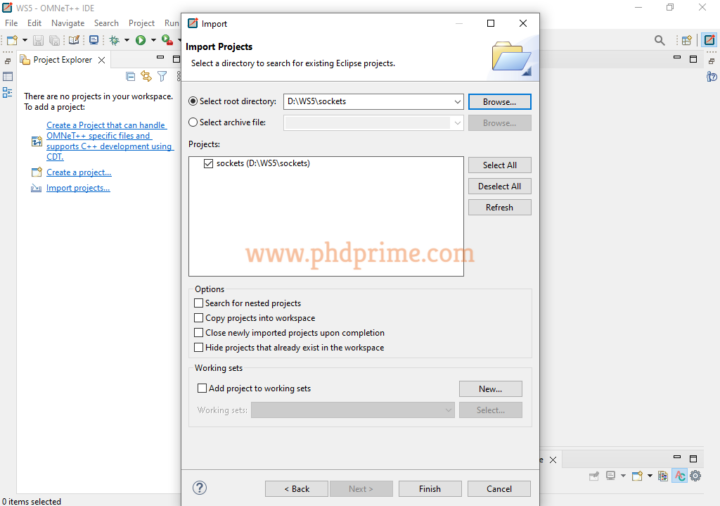Click the filter funnel icon in Project Explorer
720x506 pixels.
point(162,76)
